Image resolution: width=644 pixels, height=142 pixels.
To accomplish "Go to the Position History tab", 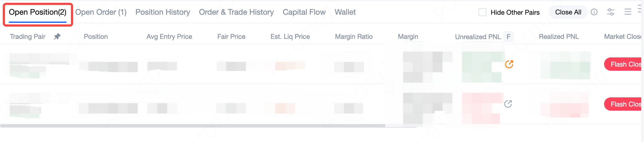I will [x=163, y=12].
